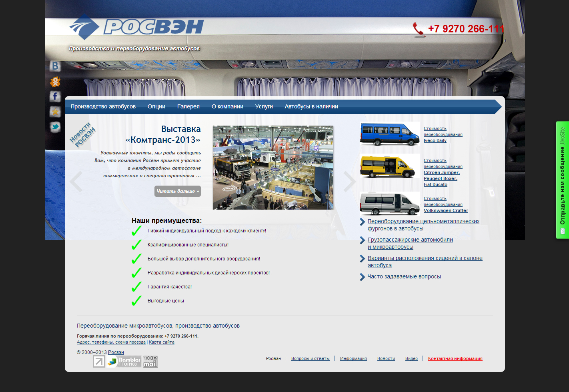Click the silver Volkswagen Crafter thumbnail

click(x=390, y=203)
